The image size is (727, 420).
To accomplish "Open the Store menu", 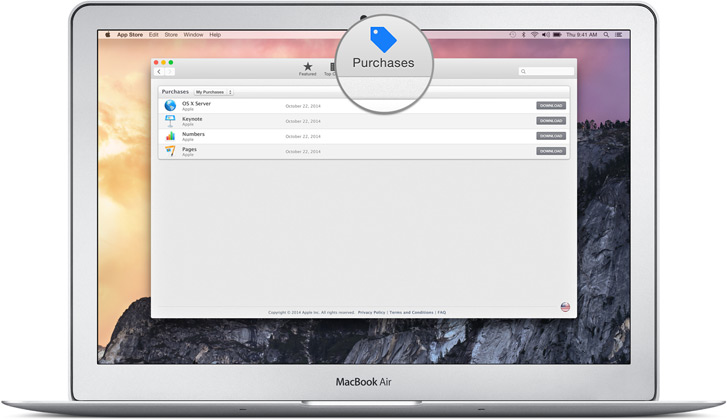I will click(x=169, y=34).
